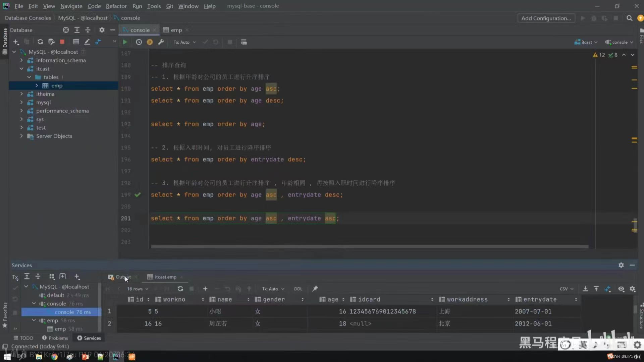Switch to the emp editor tab

(176, 30)
